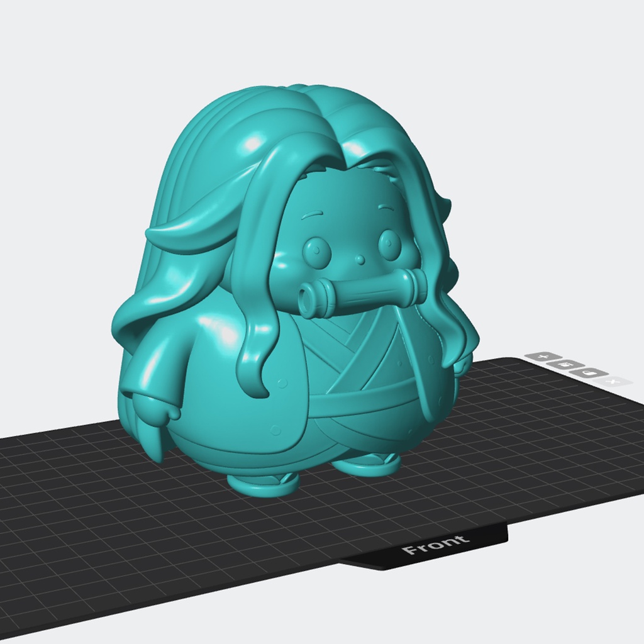644x644 pixels.
Task: Click the plate settings icon beside the bed
Action: click(567, 365)
